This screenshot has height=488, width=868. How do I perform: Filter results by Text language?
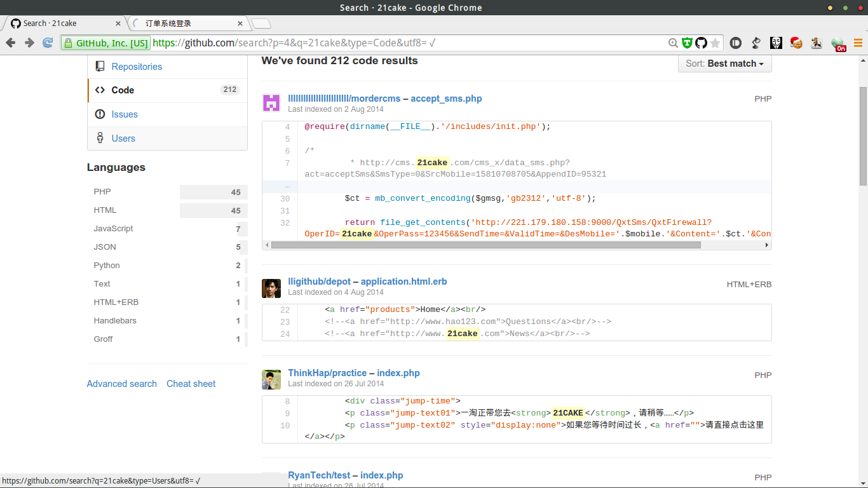pyautogui.click(x=167, y=284)
